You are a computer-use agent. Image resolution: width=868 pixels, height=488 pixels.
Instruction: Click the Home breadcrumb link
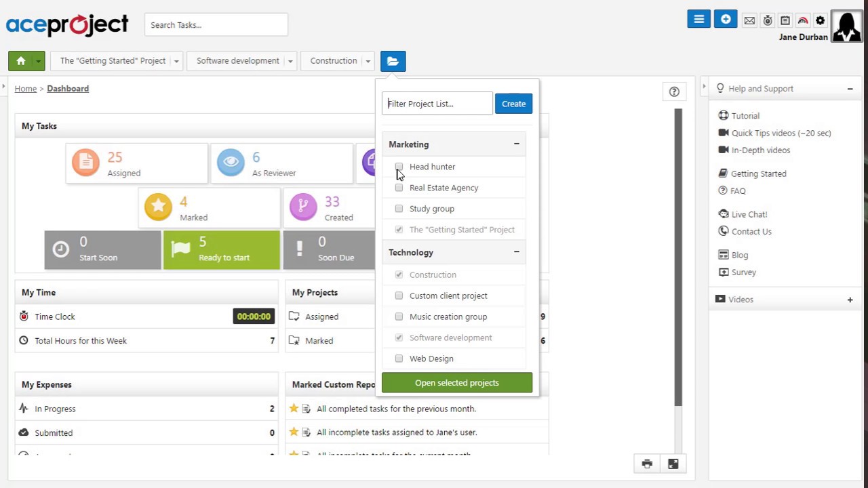26,89
